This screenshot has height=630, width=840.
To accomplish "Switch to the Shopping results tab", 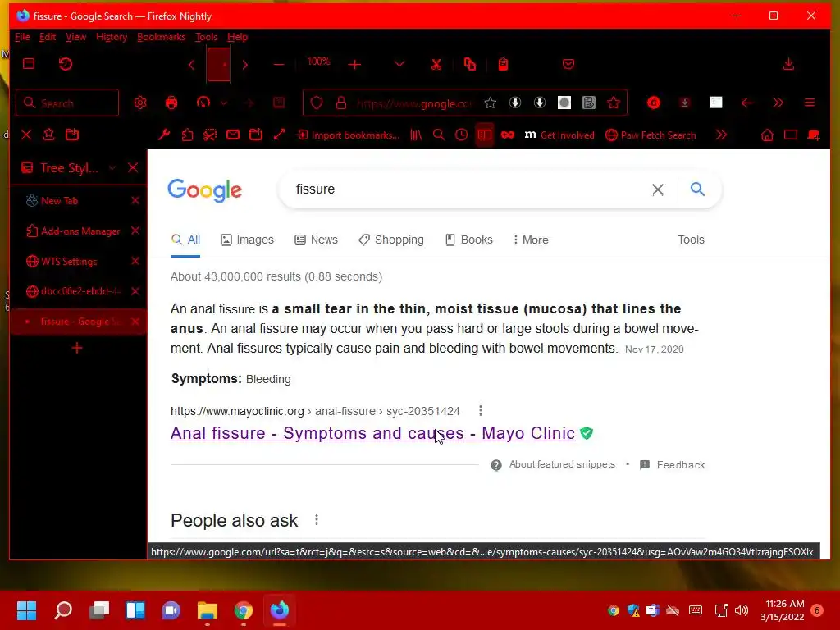I will [x=391, y=240].
